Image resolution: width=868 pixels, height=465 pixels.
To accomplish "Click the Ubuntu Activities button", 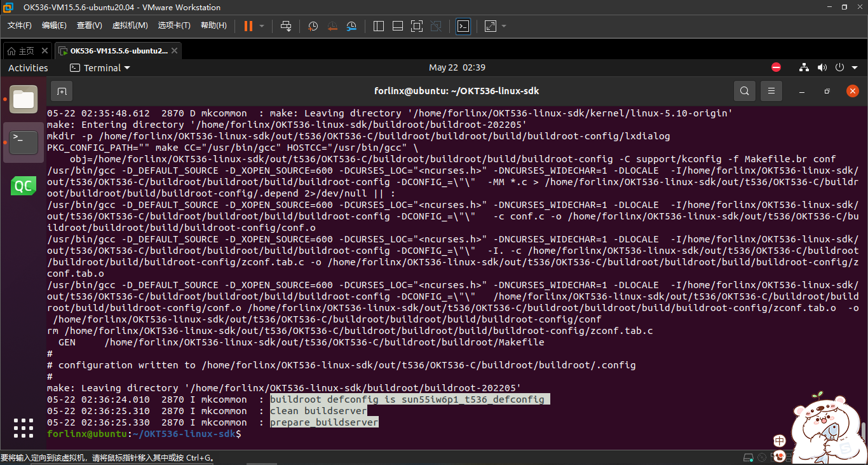I will point(28,67).
